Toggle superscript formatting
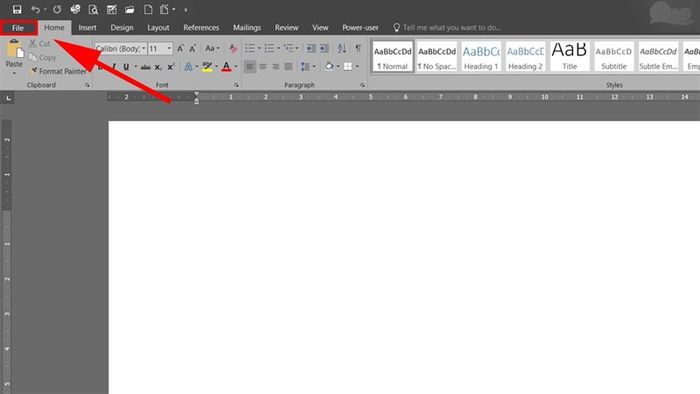 (171, 67)
